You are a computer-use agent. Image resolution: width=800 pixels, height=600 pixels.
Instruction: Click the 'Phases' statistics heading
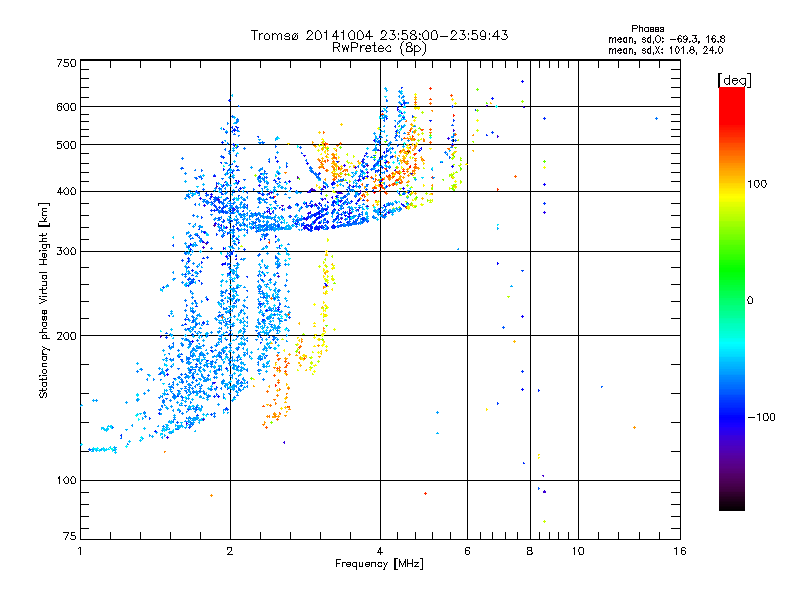click(x=647, y=29)
